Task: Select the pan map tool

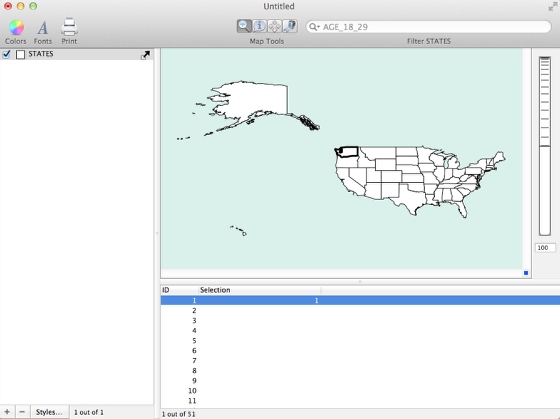Action: (274, 26)
